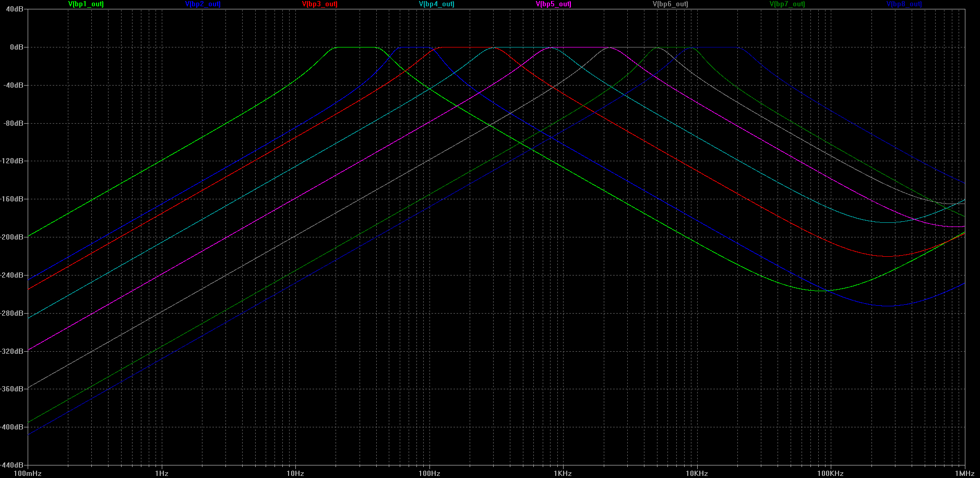Select the V(bp4_out) trace label
This screenshot has width=980, height=478.
coord(437,4)
